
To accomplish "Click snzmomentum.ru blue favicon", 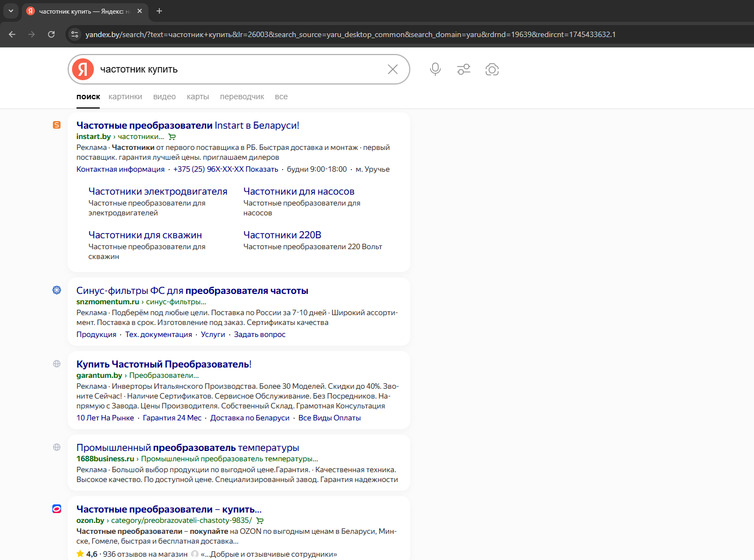I will click(57, 290).
